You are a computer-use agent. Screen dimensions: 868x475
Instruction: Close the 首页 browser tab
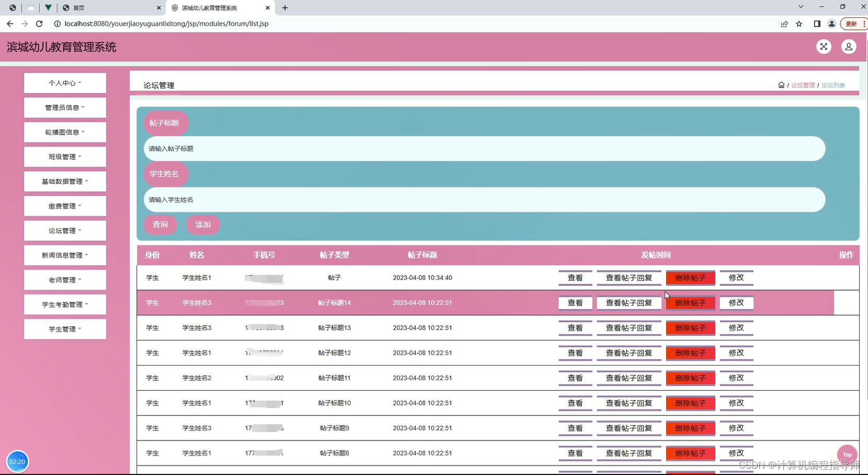pos(159,8)
